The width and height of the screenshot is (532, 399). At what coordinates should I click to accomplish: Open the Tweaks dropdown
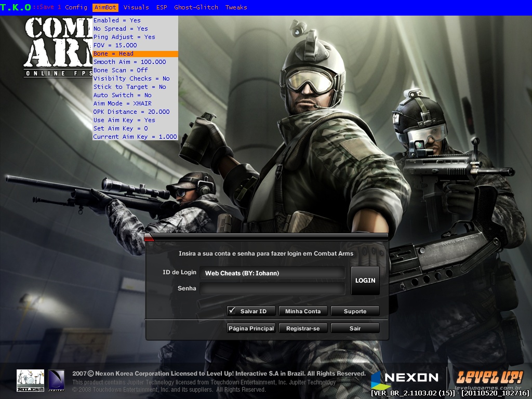pos(236,7)
